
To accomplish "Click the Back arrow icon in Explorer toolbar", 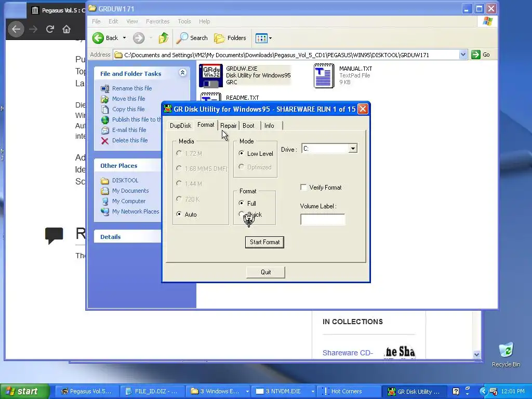I will [98, 38].
